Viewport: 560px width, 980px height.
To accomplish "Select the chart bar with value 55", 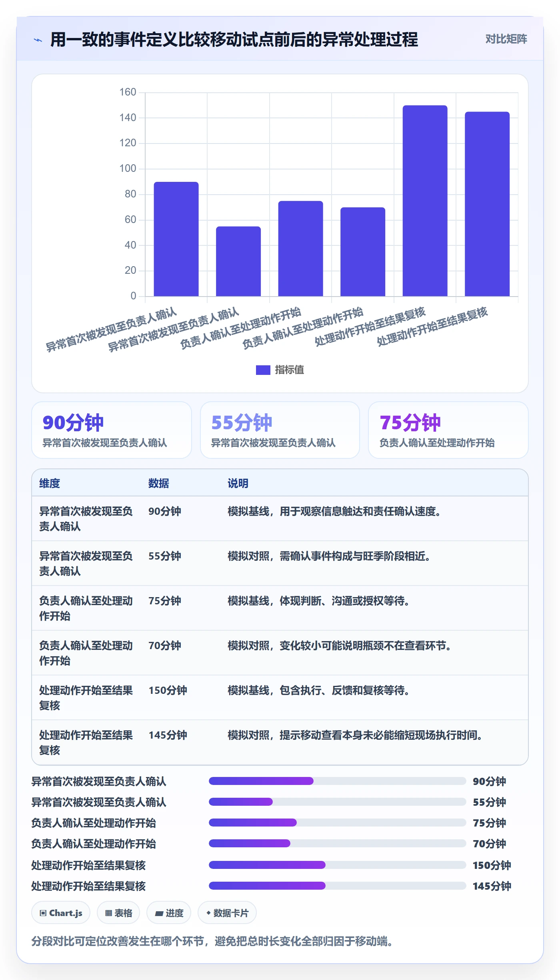I will pos(238,261).
